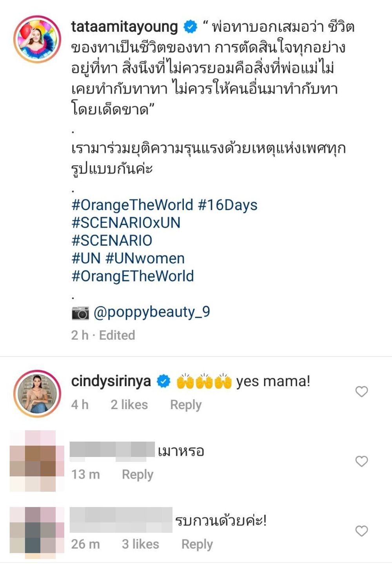
Task: View 3 likes on the 26 m comment
Action: click(140, 544)
